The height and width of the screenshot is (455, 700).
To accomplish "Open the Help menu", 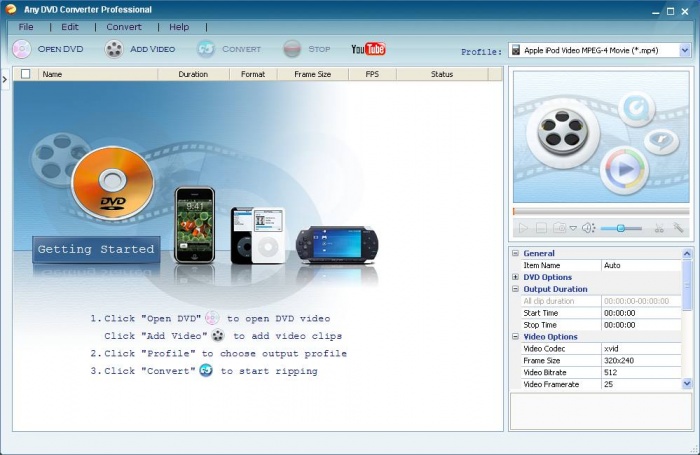I will [179, 27].
